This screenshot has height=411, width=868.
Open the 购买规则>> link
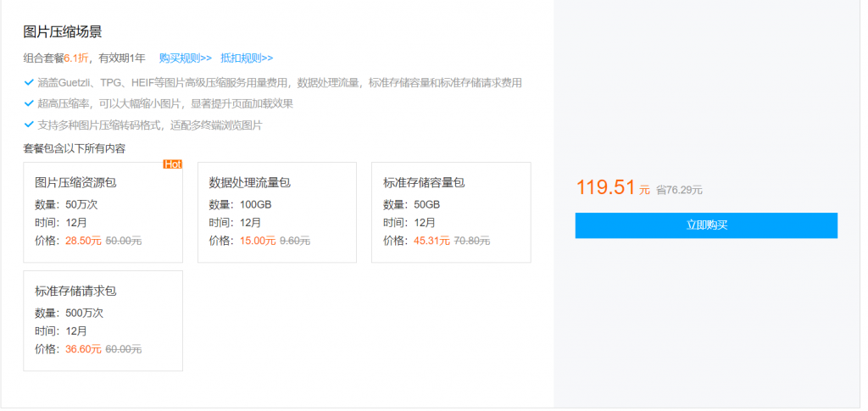(x=186, y=58)
